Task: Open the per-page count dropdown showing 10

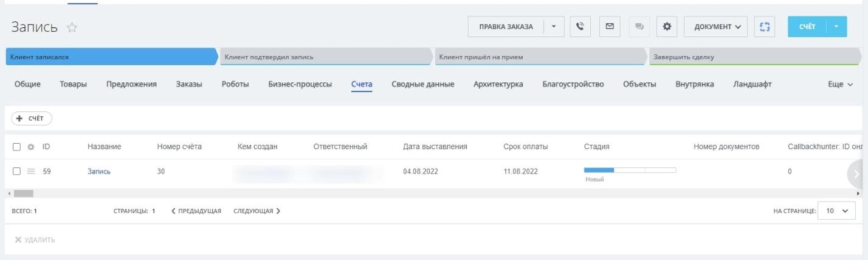Action: (x=836, y=211)
